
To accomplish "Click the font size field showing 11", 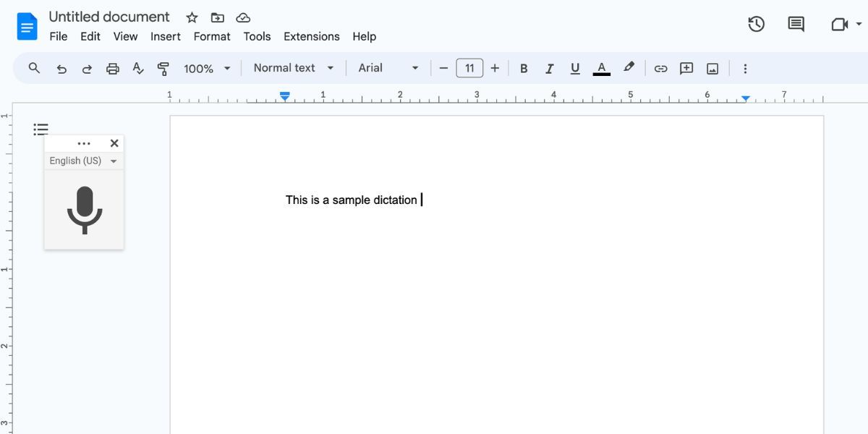I will click(x=469, y=68).
